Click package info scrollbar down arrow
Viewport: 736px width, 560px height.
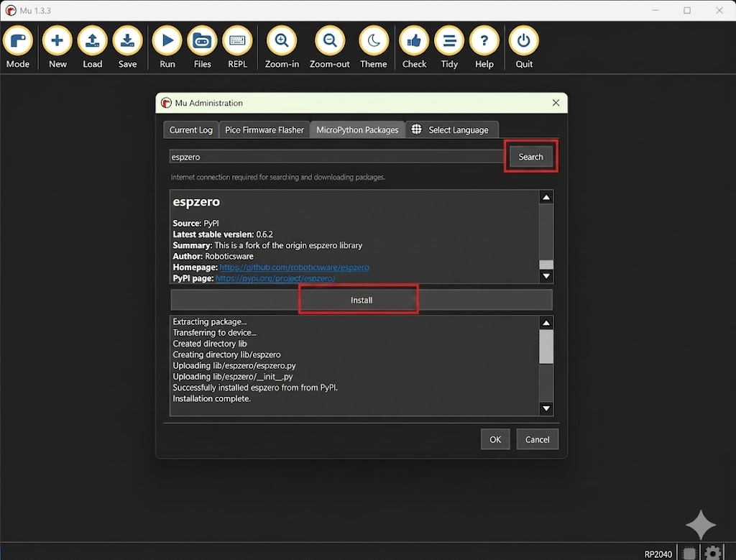546,276
